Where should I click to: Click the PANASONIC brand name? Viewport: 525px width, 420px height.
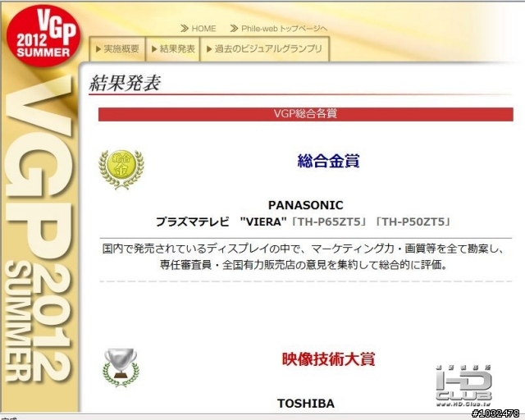(305, 205)
